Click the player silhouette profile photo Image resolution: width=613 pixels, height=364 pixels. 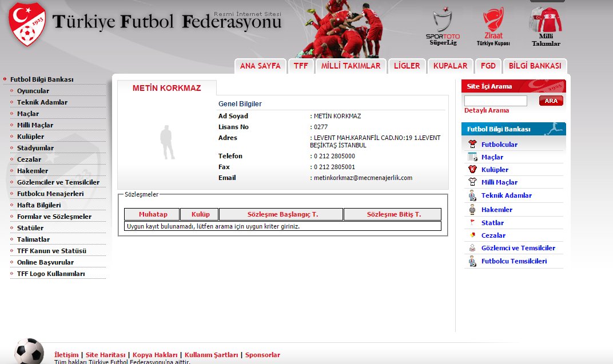point(167,142)
